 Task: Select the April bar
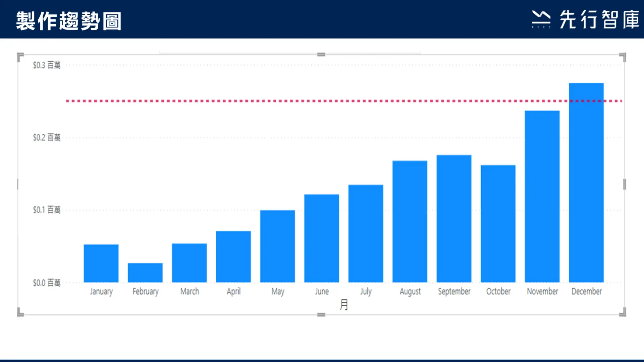click(x=233, y=257)
